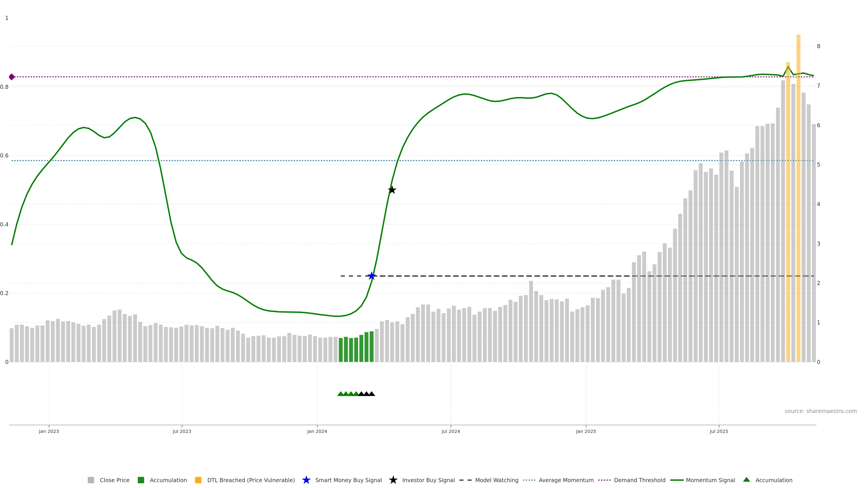This screenshot has width=868, height=488.
Task: Click the purple diamond Demand Threshold marker
Action: click(x=12, y=77)
